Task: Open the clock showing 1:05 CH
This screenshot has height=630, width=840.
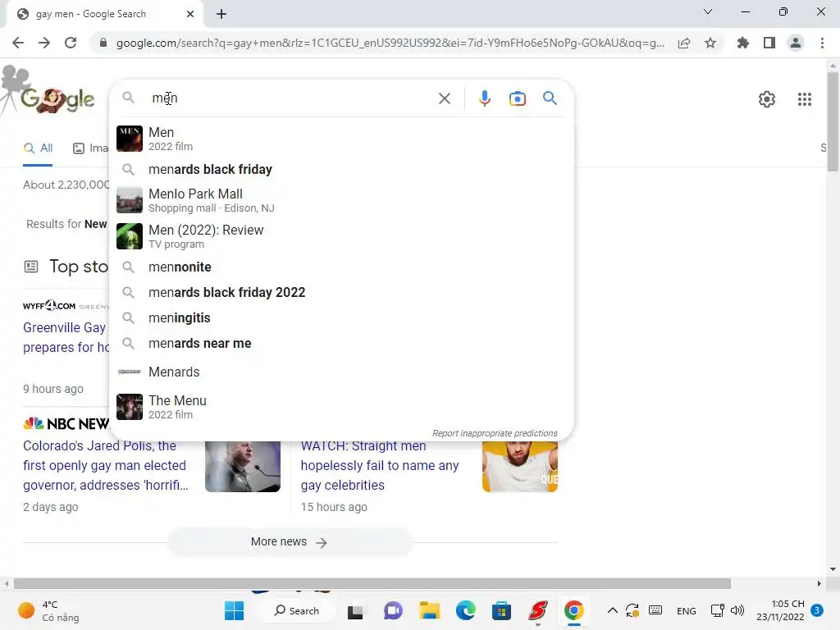Action: [781, 610]
